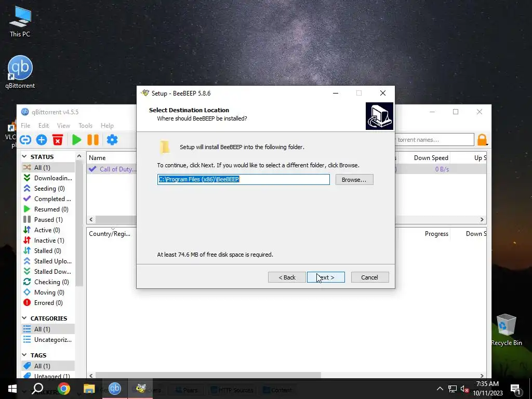The width and height of the screenshot is (532, 399).
Task: Select Checking (0) filter
Action: tap(48, 282)
